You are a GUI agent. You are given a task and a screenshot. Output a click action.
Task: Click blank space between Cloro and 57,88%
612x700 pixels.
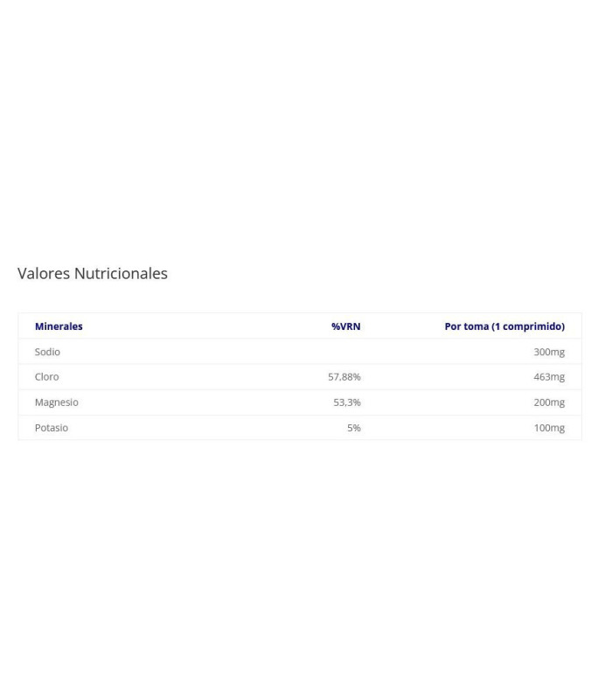[x=192, y=377]
